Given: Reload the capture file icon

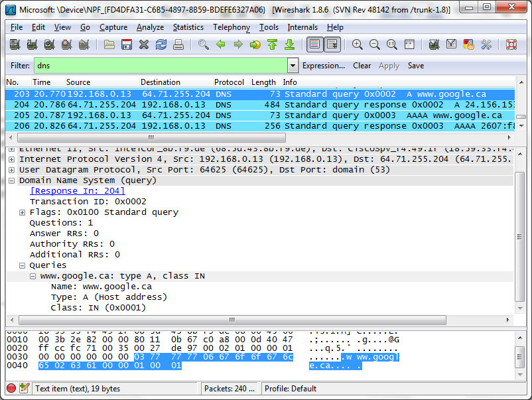Looking at the screenshot, I should click(x=161, y=44).
